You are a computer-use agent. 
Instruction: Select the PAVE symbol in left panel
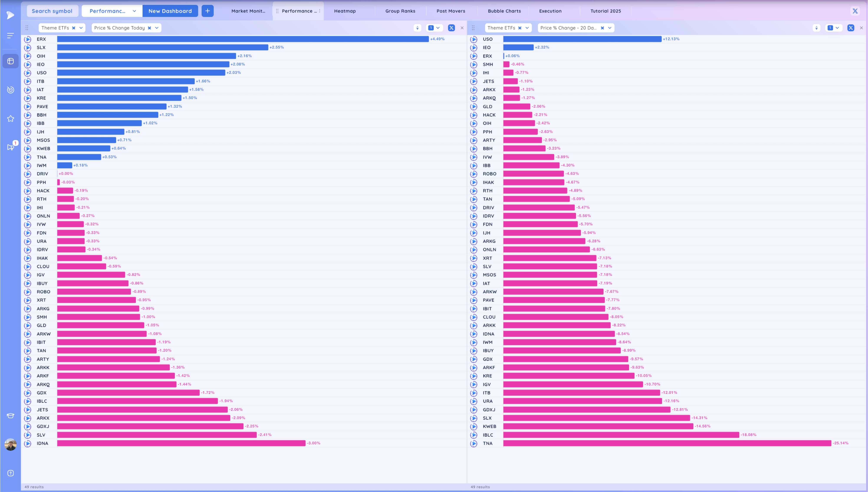click(42, 107)
